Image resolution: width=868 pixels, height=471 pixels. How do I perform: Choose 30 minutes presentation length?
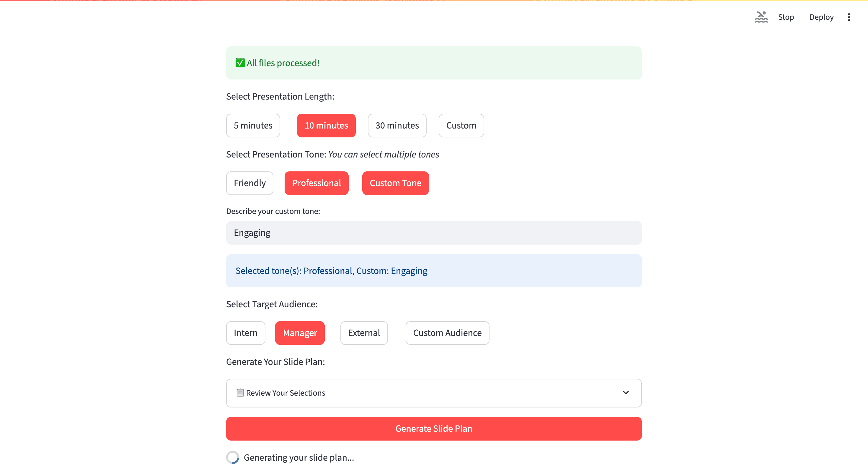tap(397, 125)
